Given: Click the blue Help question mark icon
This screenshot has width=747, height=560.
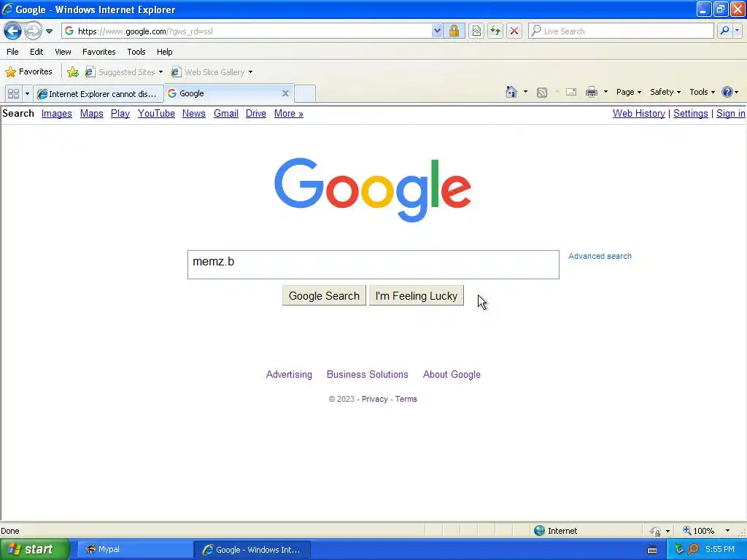Looking at the screenshot, I should pos(727,92).
